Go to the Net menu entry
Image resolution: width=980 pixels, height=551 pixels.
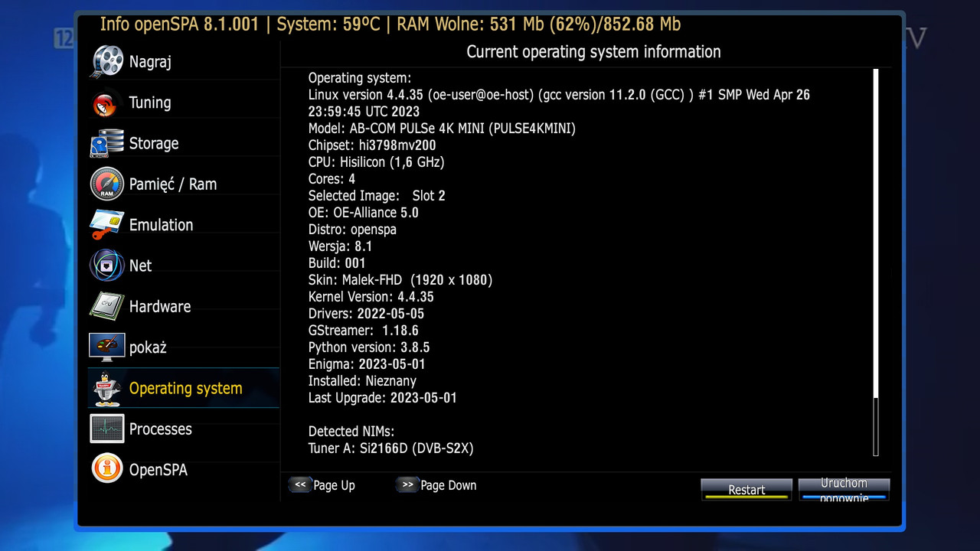point(184,266)
